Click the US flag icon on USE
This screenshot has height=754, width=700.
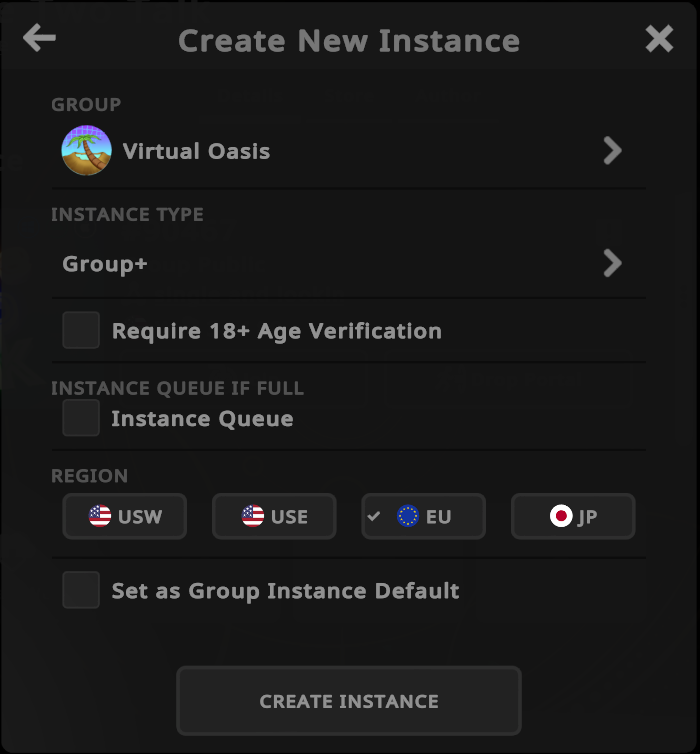[x=253, y=516]
